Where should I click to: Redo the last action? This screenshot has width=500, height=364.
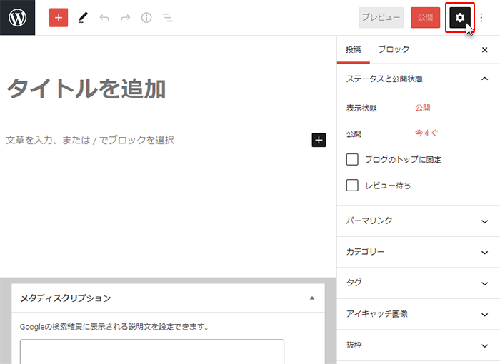tap(125, 18)
